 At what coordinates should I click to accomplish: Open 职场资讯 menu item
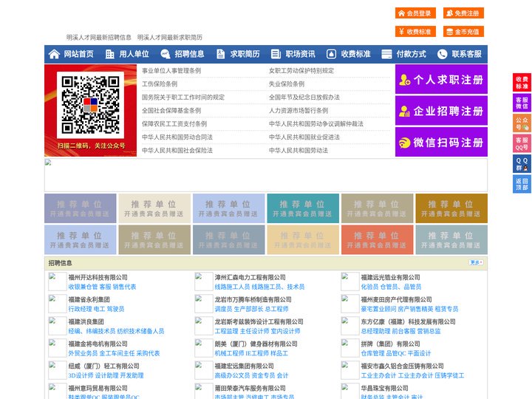[300, 54]
